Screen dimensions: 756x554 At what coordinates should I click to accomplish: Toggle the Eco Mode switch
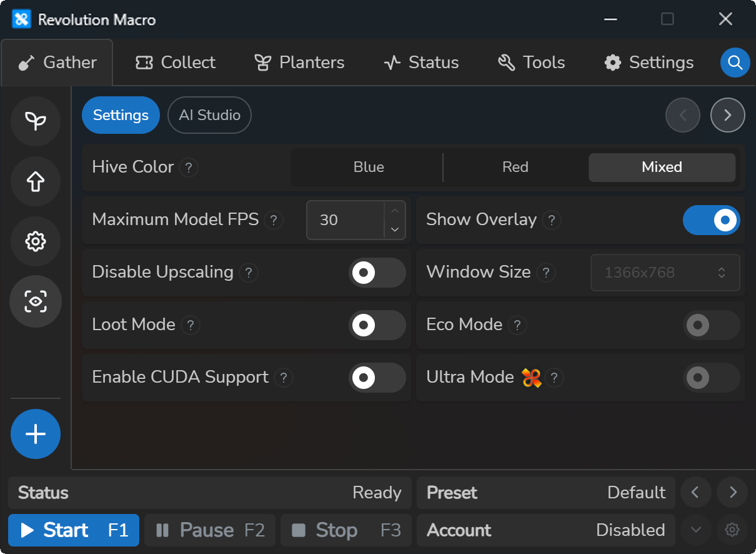[712, 325]
